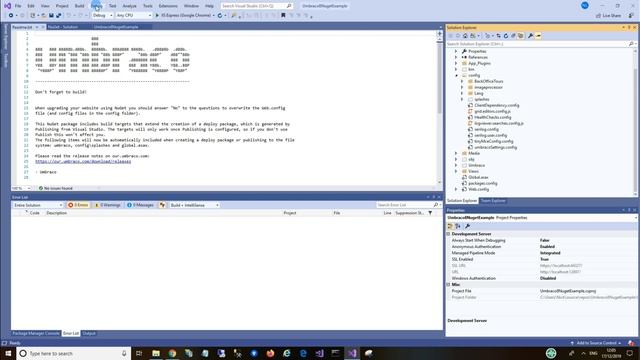Viewport: 640px width, 360px height.
Task: Click the Search Solution Explorer field
Action: (x=541, y=44)
